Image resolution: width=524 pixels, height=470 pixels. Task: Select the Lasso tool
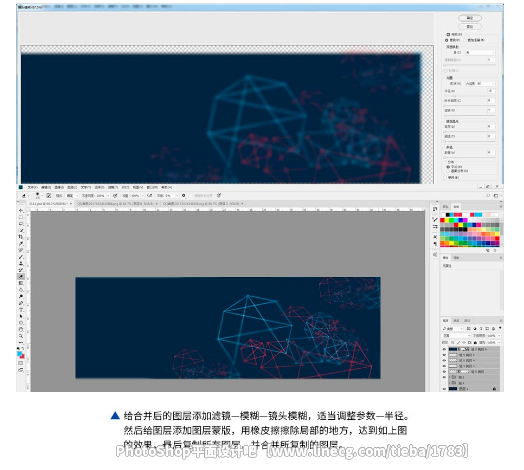pos(21,224)
